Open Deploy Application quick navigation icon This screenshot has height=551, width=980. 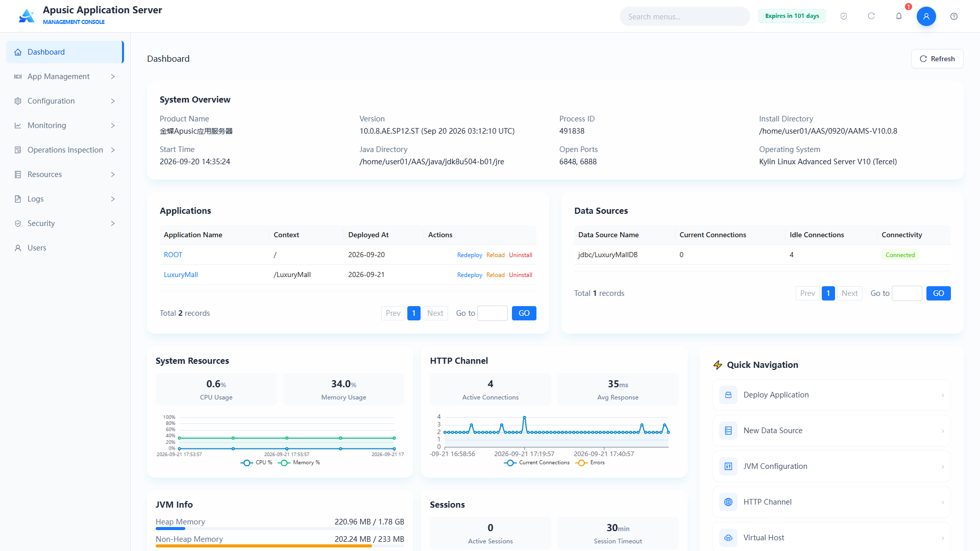(x=728, y=395)
